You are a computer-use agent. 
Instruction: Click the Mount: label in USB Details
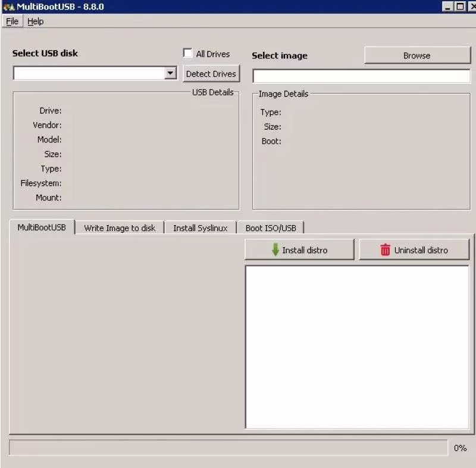pos(49,198)
